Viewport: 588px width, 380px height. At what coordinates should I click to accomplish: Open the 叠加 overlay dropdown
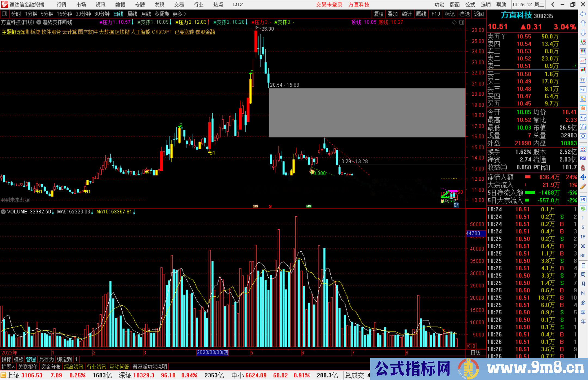(393, 14)
